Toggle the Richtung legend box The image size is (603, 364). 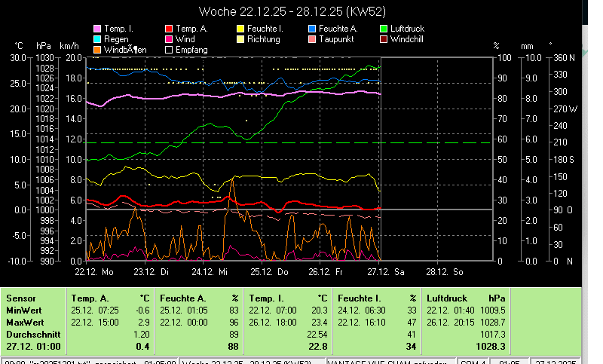point(240,39)
